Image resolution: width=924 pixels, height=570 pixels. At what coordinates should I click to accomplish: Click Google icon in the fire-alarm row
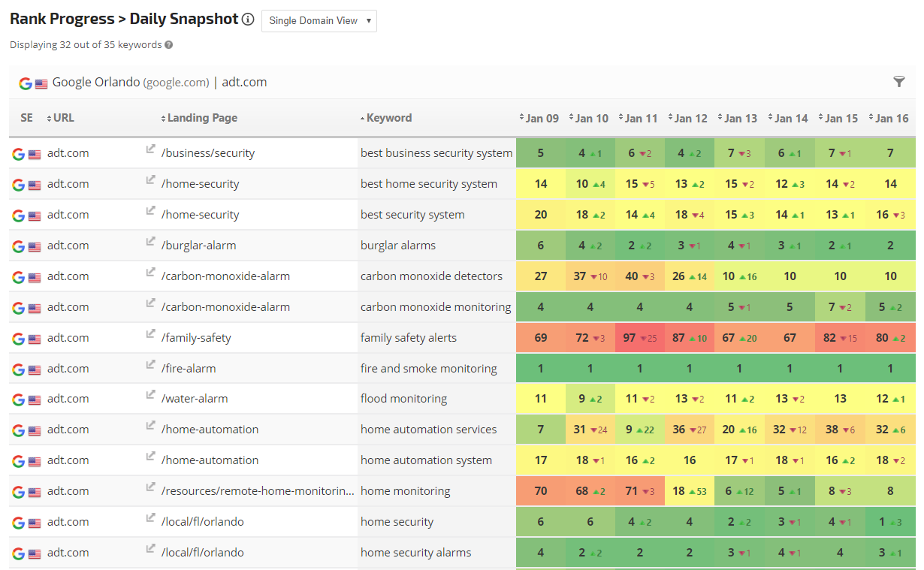pyautogui.click(x=18, y=369)
